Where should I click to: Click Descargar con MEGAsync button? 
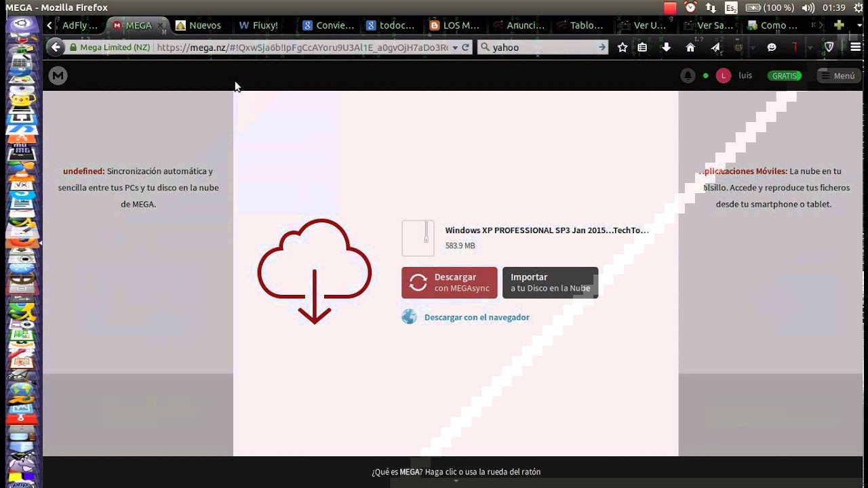click(x=449, y=283)
